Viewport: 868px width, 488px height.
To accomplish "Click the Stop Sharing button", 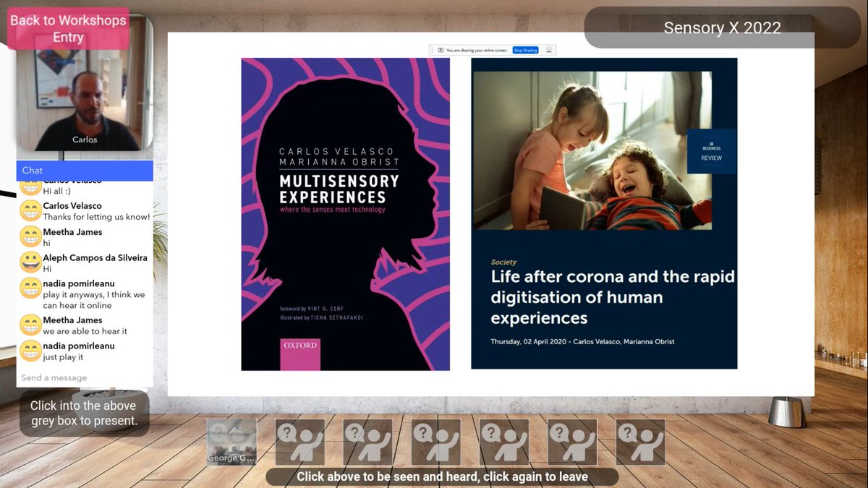I will pyautogui.click(x=525, y=50).
